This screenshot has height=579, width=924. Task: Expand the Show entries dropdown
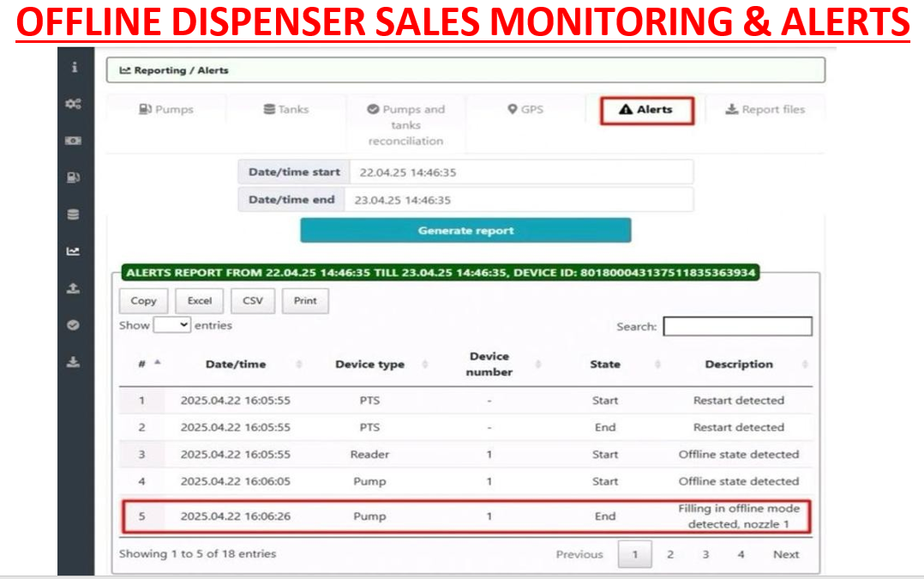(172, 325)
